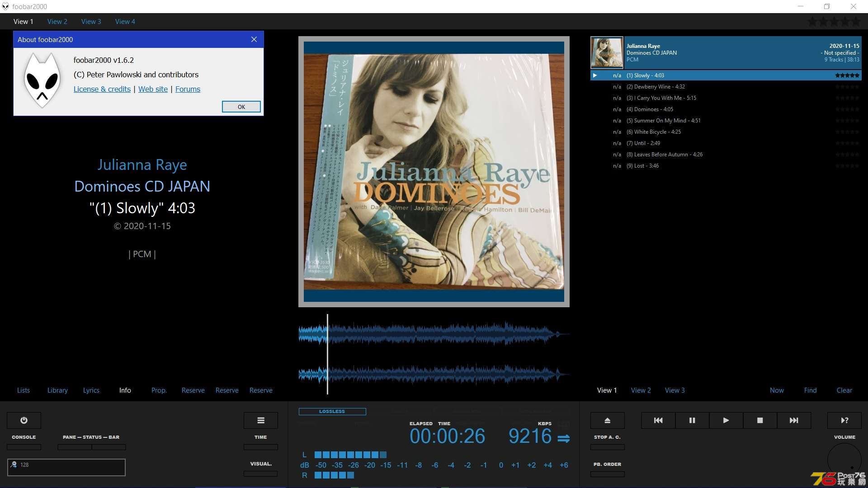Pause playback

[692, 420]
